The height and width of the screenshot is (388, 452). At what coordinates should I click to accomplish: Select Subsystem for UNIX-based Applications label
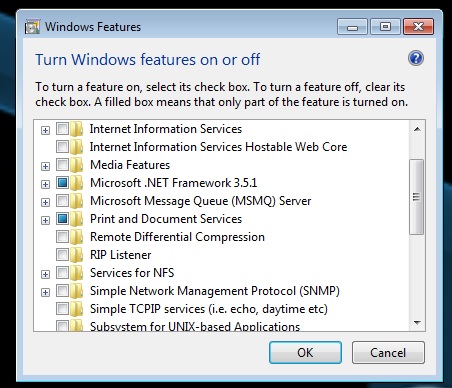[195, 326]
